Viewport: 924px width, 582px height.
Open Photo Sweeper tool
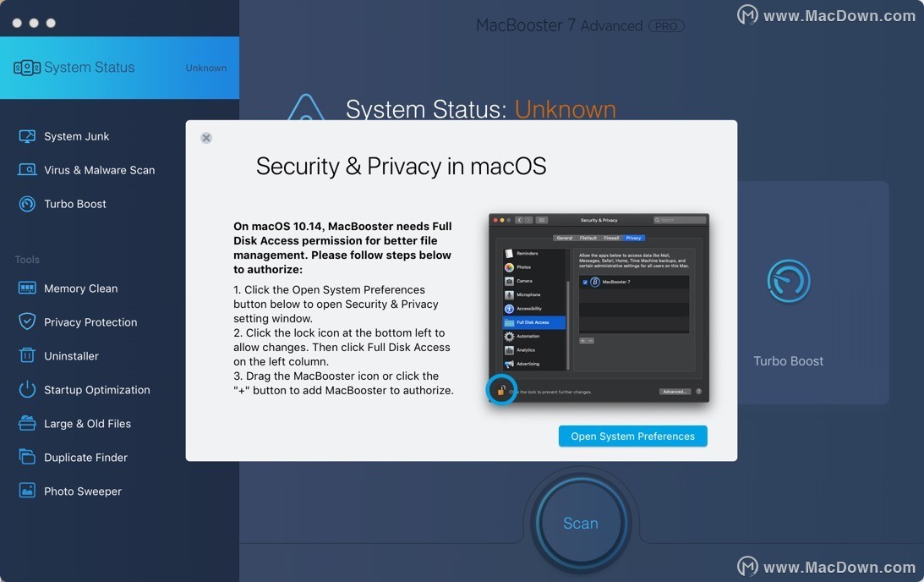tap(83, 491)
